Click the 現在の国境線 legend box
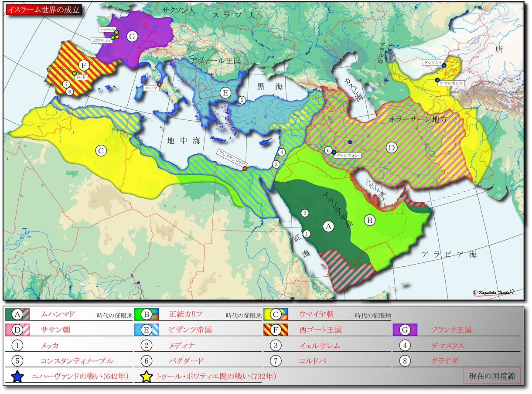This screenshot has width=532, height=394. (x=492, y=376)
